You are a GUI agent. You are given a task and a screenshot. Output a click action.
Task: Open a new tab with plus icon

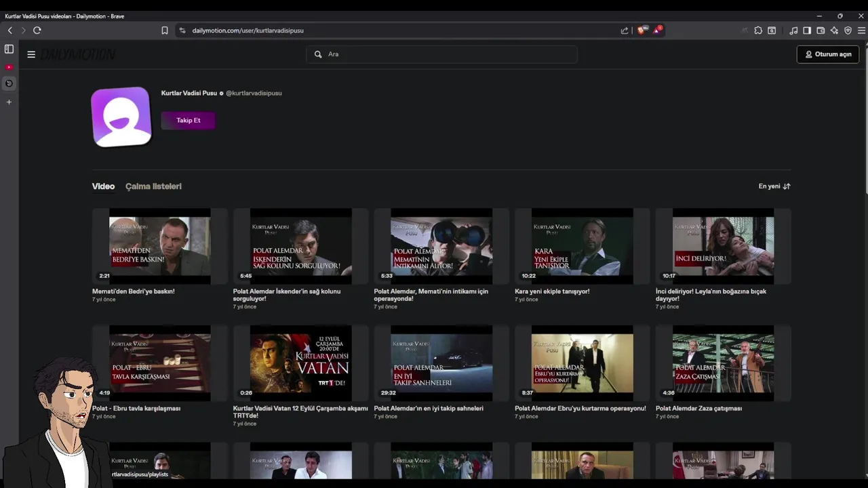coord(9,102)
